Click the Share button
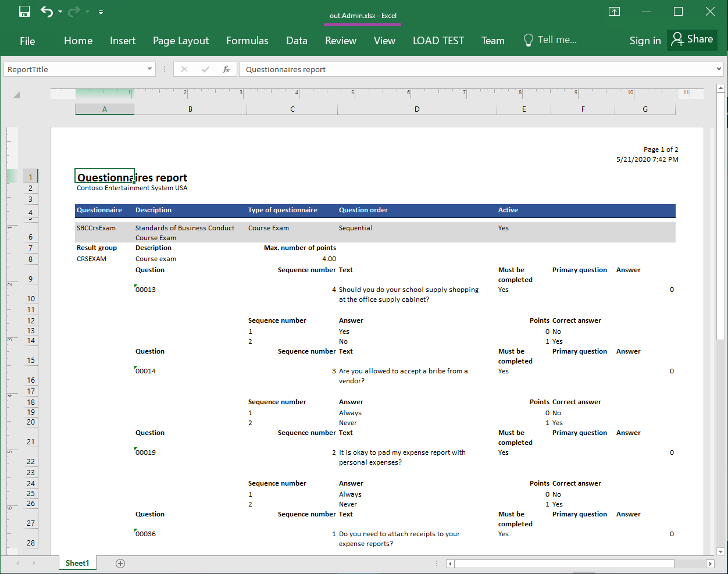The height and width of the screenshot is (574, 728). click(x=692, y=40)
